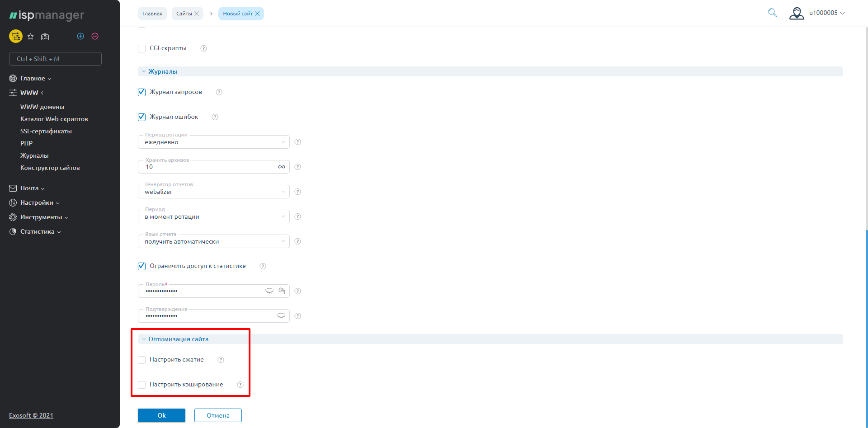Enable the CGI-скрипты checkbox
868x428 pixels.
(142, 48)
